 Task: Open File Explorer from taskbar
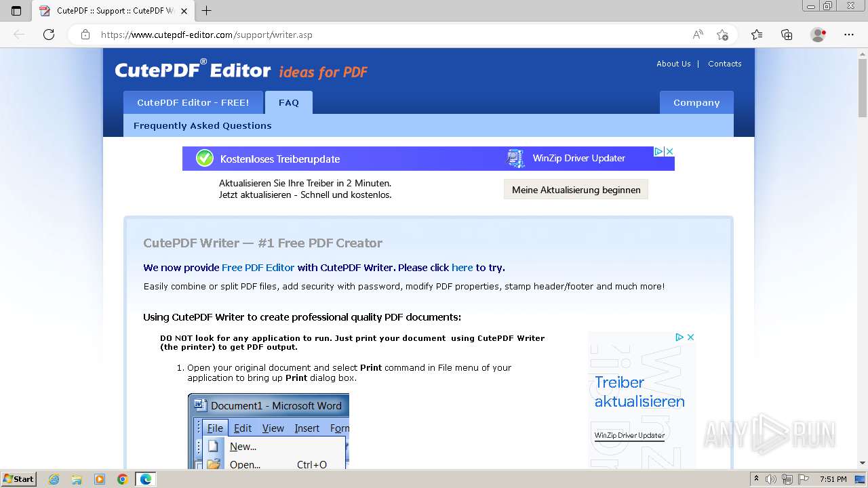[77, 479]
